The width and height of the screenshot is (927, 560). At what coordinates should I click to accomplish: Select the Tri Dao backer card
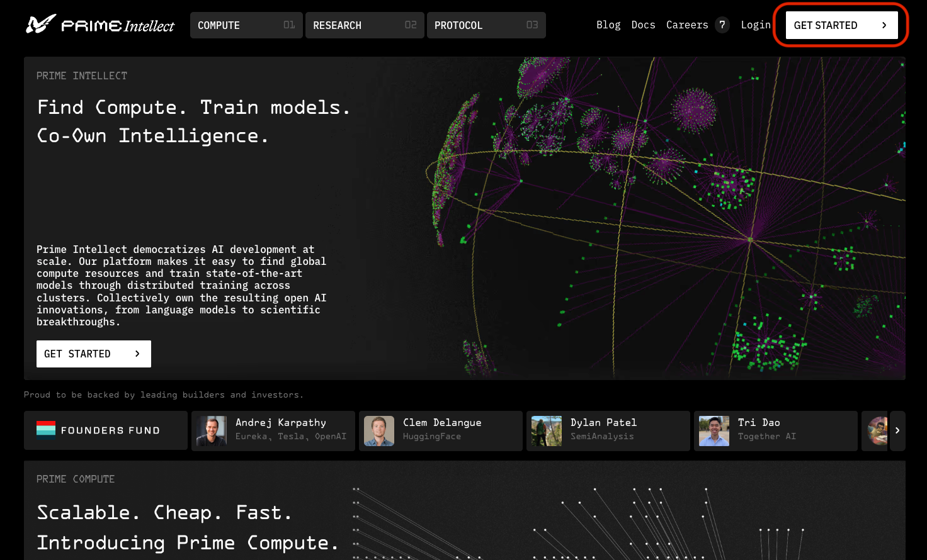[x=776, y=431]
